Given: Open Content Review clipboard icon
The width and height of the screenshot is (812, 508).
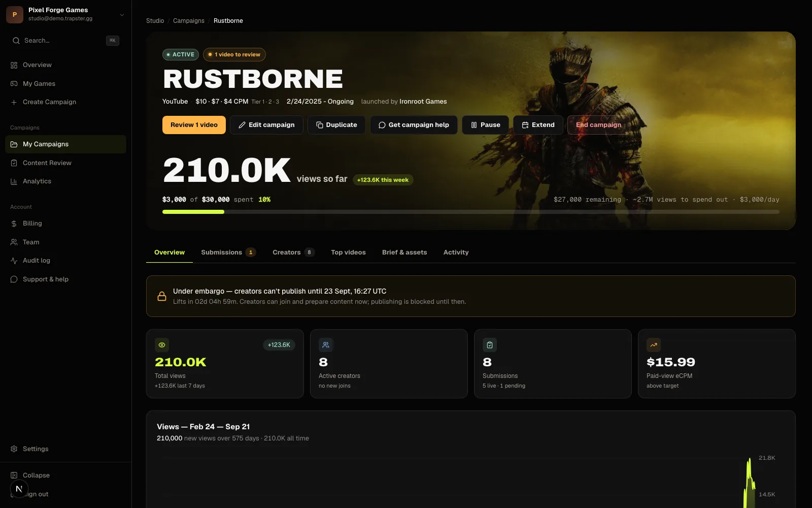Looking at the screenshot, I should (14, 163).
